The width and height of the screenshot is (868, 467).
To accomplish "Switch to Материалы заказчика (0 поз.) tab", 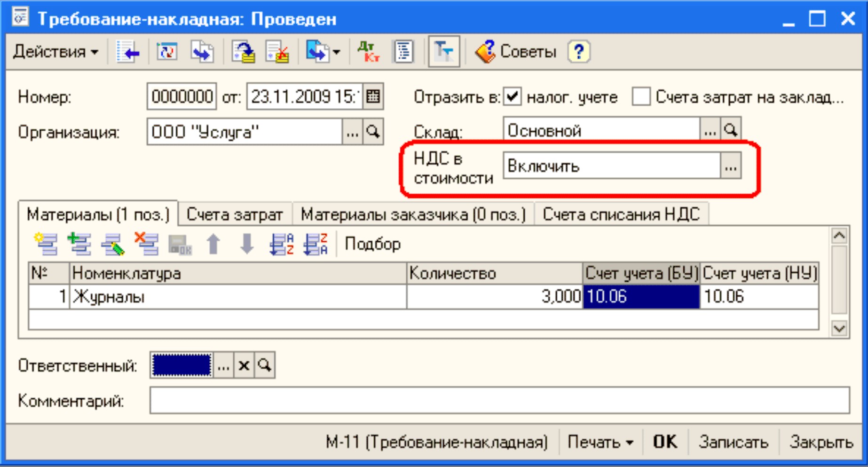I will tap(413, 214).
